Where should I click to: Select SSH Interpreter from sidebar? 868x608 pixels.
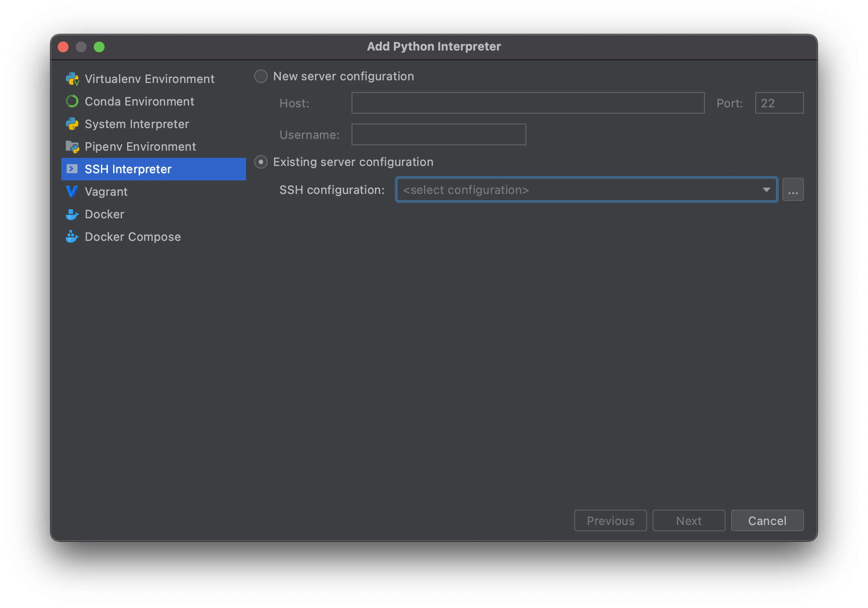click(128, 169)
